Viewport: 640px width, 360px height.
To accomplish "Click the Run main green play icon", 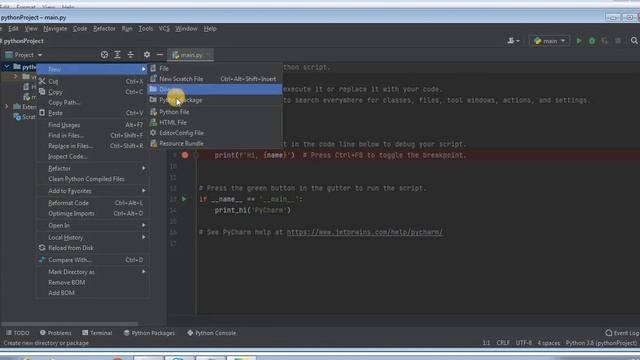I will (579, 41).
